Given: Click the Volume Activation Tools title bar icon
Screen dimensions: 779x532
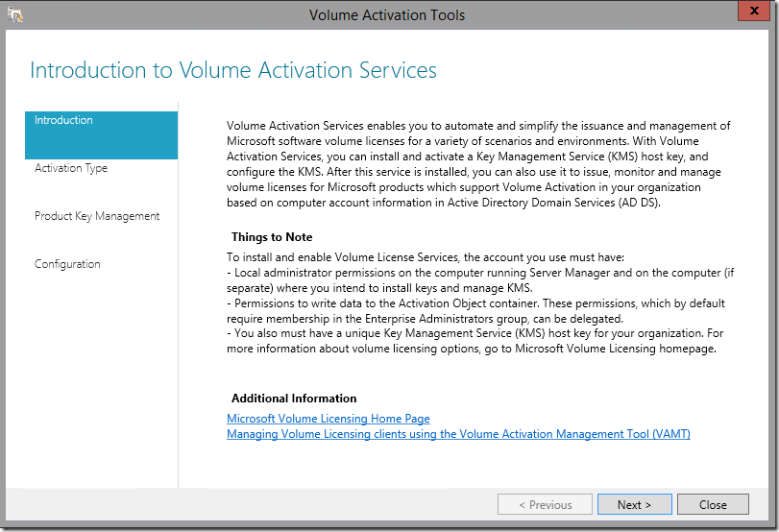Looking at the screenshot, I should [15, 15].
